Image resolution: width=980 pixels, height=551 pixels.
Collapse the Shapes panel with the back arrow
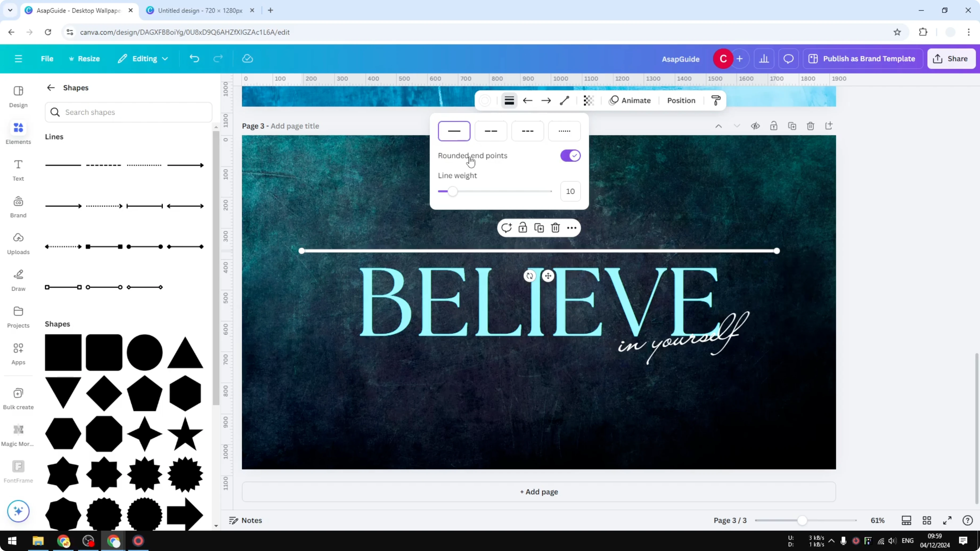(51, 88)
